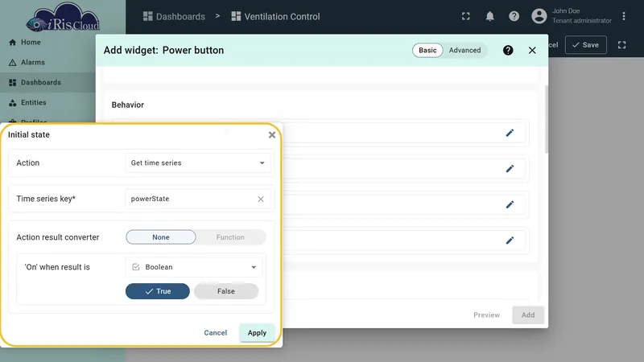
Task: Cancel the Initial state changes
Action: [x=215, y=333]
